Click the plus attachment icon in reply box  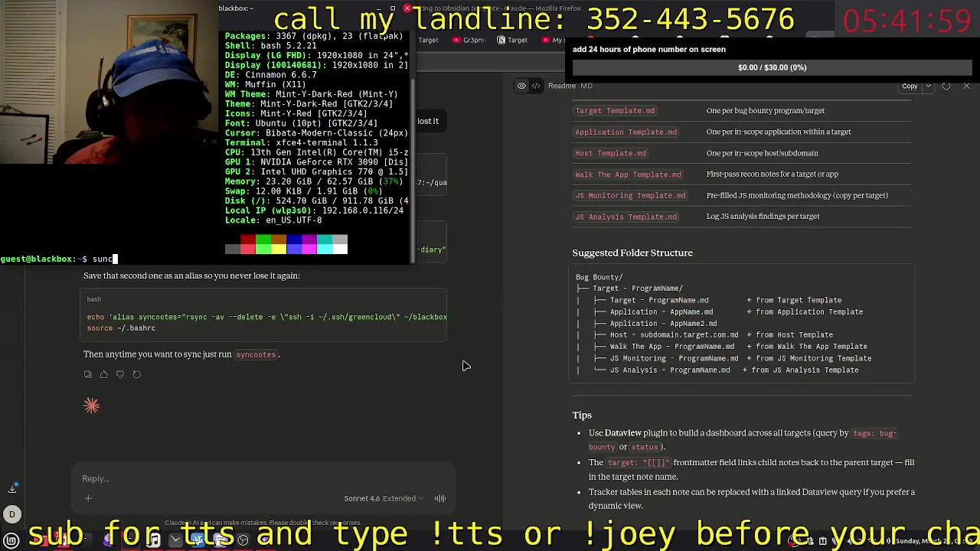click(88, 499)
